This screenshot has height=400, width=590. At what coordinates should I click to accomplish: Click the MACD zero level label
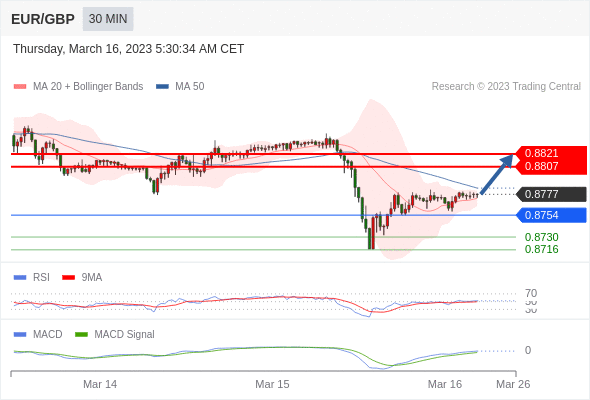(528, 350)
